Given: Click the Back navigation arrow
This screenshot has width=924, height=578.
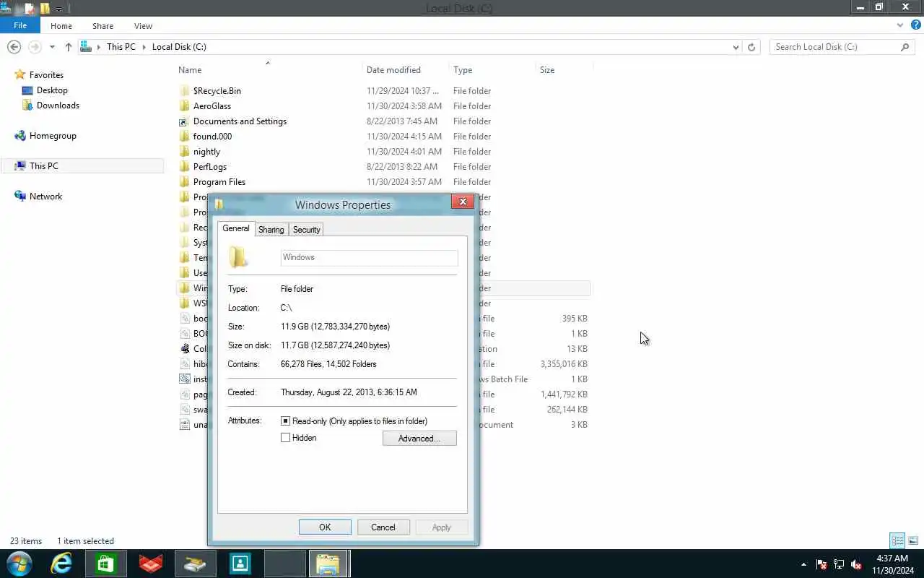Looking at the screenshot, I should pyautogui.click(x=13, y=47).
